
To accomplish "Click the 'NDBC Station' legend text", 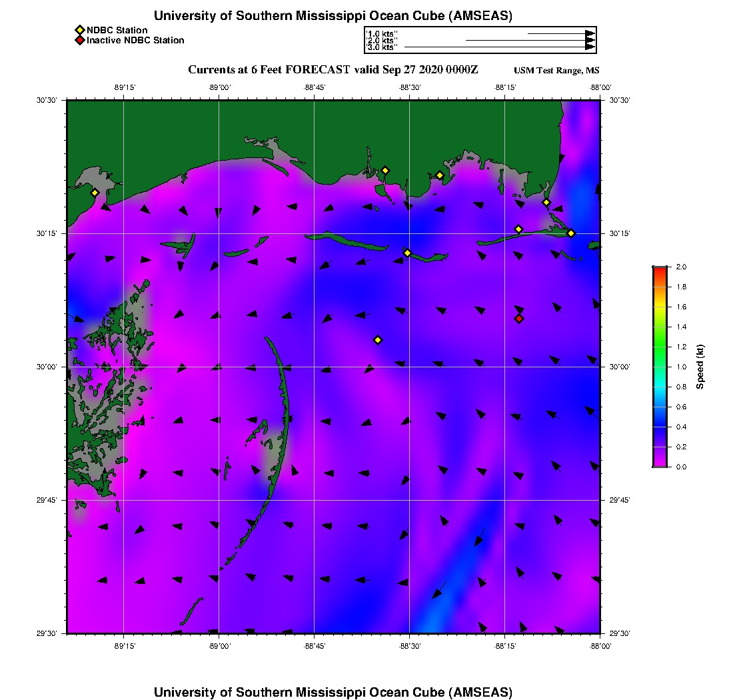I will 117,30.
